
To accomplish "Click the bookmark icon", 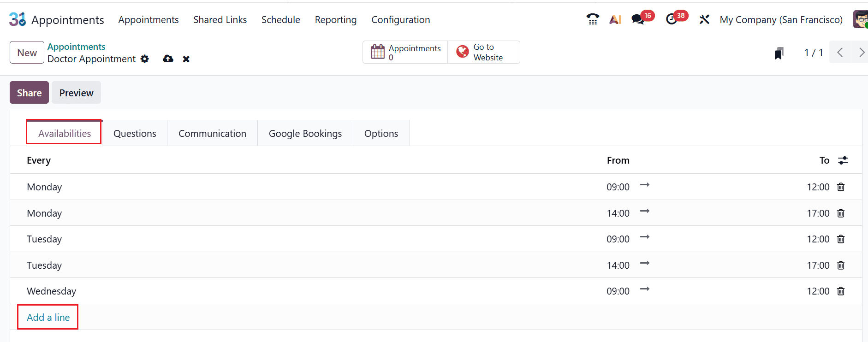I will (x=779, y=53).
